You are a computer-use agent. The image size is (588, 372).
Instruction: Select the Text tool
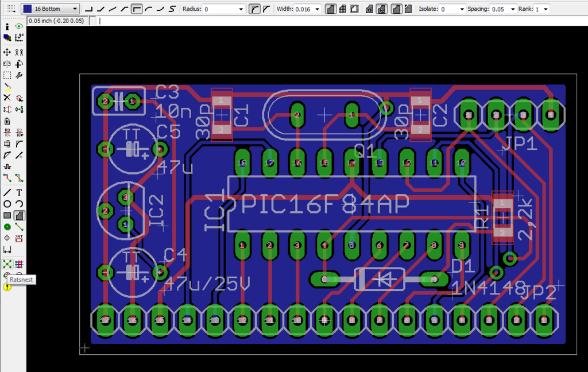pos(19,193)
